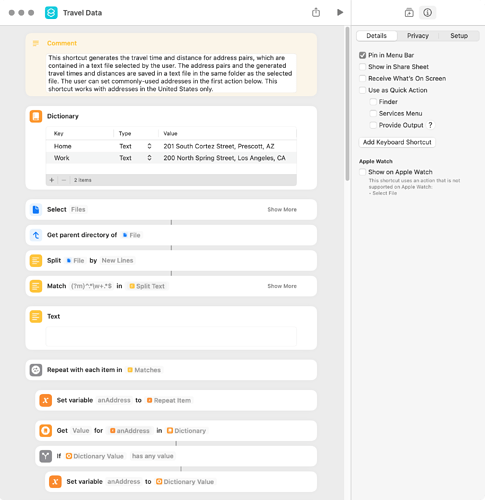The width and height of the screenshot is (485, 500).
Task: Remove dictionary item with minus button
Action: tap(64, 180)
